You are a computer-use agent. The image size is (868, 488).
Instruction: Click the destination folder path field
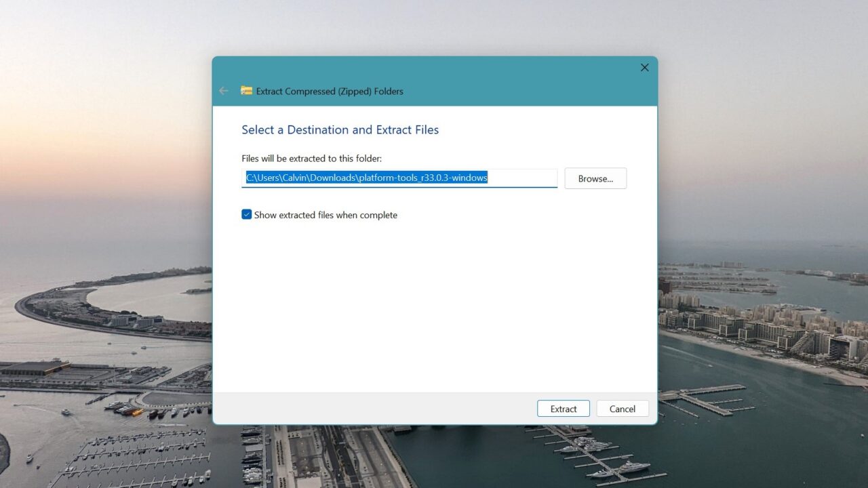(x=399, y=178)
